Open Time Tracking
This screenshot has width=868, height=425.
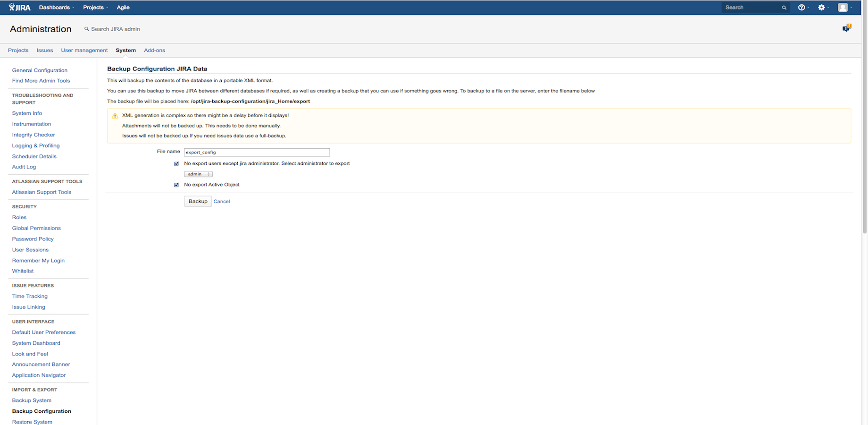click(x=30, y=297)
